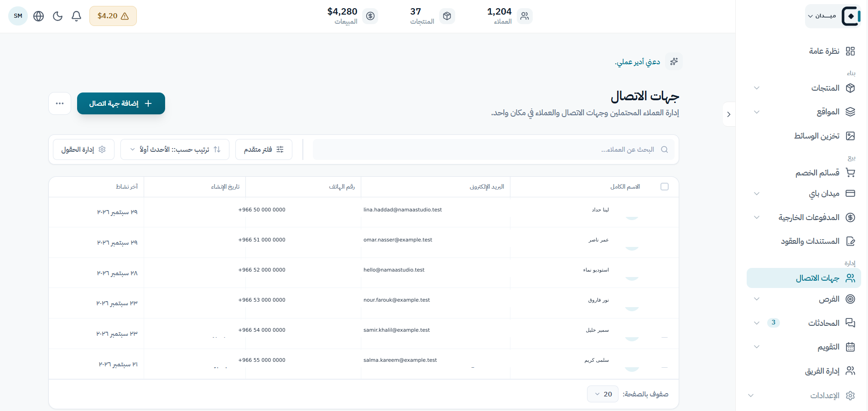Viewport: 868px width, 411px height.
Task: Open the rows per page 20 dropdown
Action: (x=603, y=394)
